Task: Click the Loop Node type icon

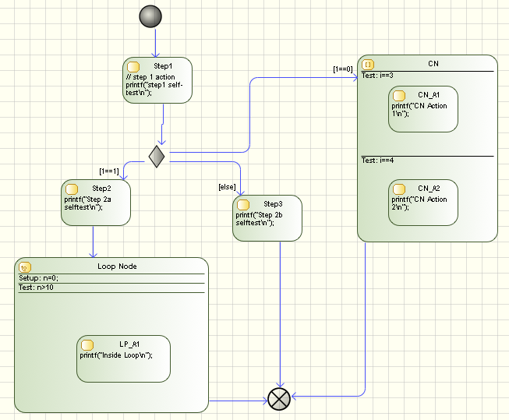Action: (x=24, y=266)
